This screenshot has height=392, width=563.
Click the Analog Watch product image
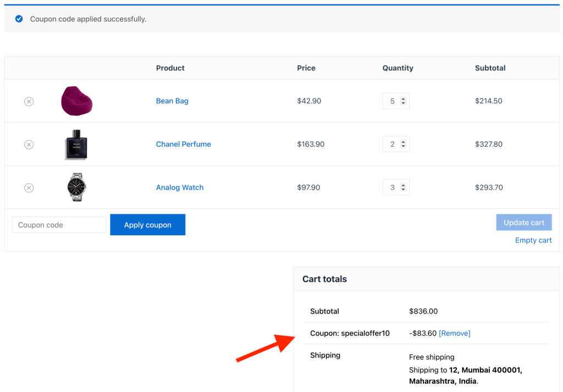pyautogui.click(x=76, y=187)
